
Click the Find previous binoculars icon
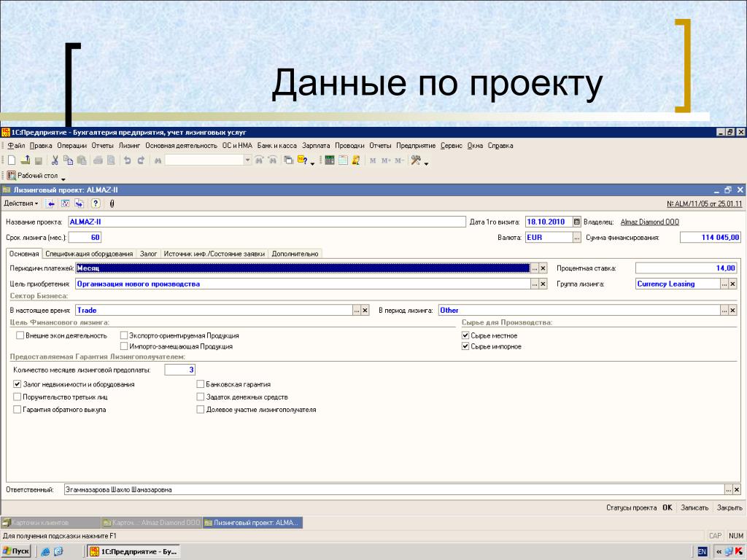point(272,160)
